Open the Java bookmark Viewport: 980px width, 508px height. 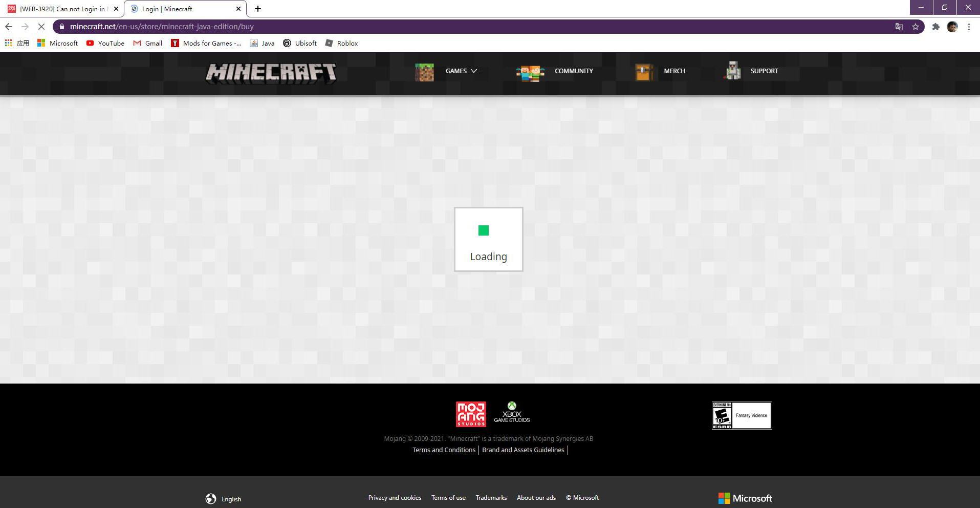(x=262, y=43)
